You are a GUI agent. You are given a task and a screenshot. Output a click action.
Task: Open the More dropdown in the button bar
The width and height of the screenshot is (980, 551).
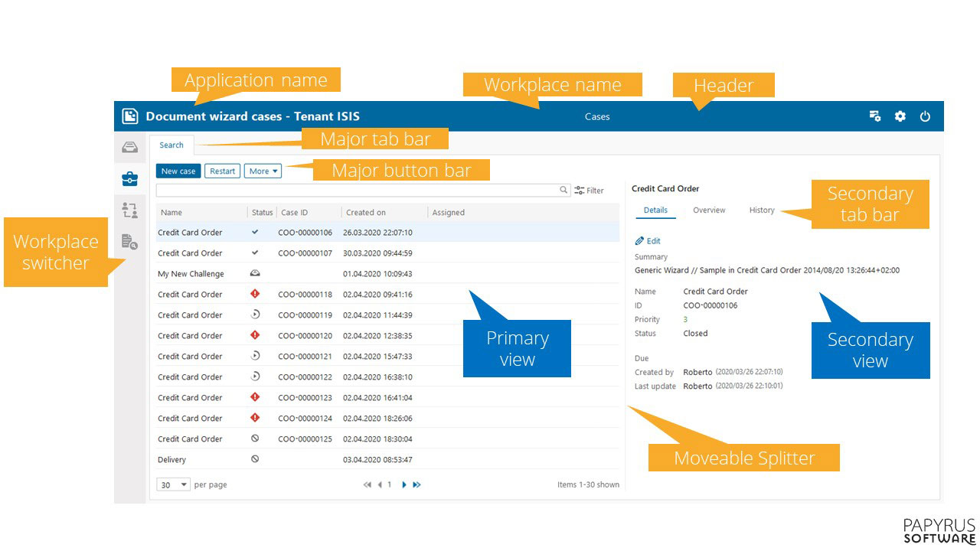262,171
